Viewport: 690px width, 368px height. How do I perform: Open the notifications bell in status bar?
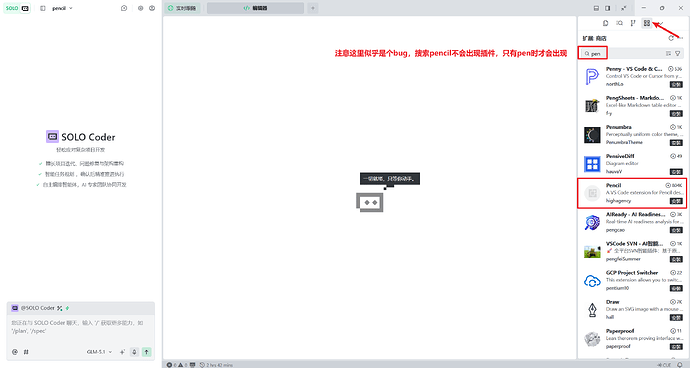coord(679,365)
